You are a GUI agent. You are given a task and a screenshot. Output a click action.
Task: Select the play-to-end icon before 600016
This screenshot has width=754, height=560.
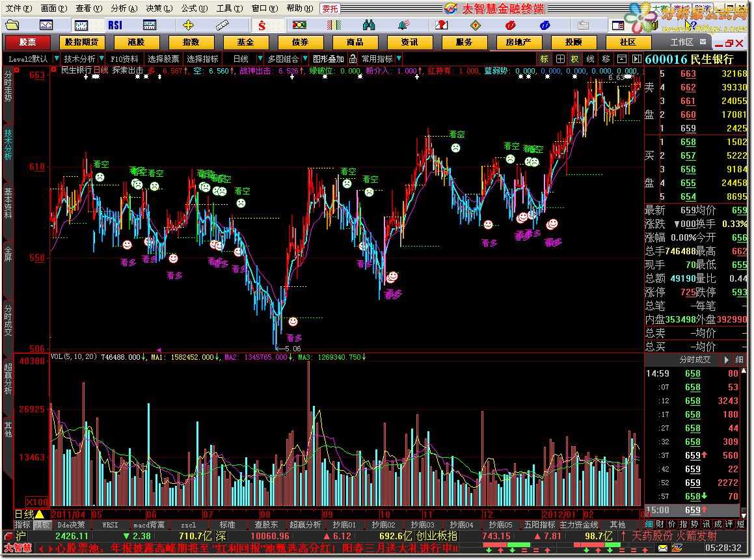[x=637, y=59]
